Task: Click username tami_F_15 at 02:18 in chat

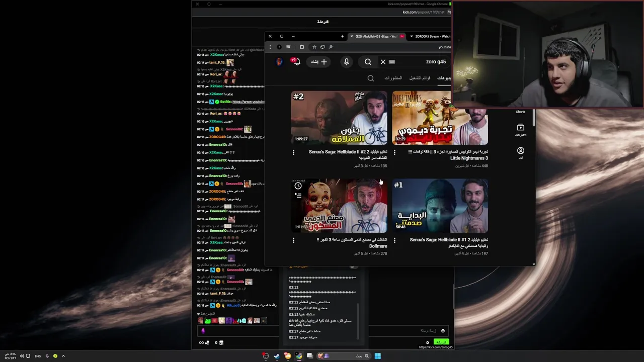Action: [x=218, y=294]
